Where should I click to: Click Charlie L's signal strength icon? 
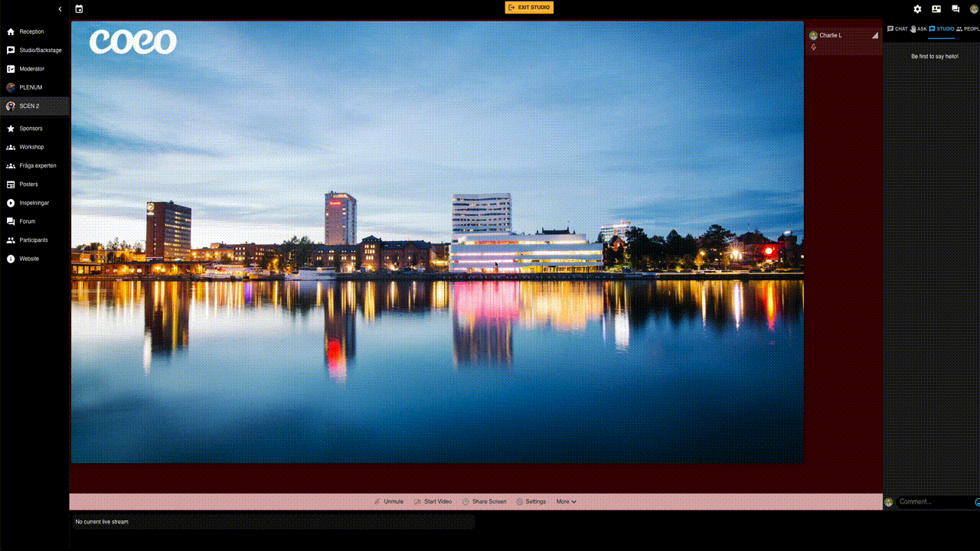(x=875, y=35)
